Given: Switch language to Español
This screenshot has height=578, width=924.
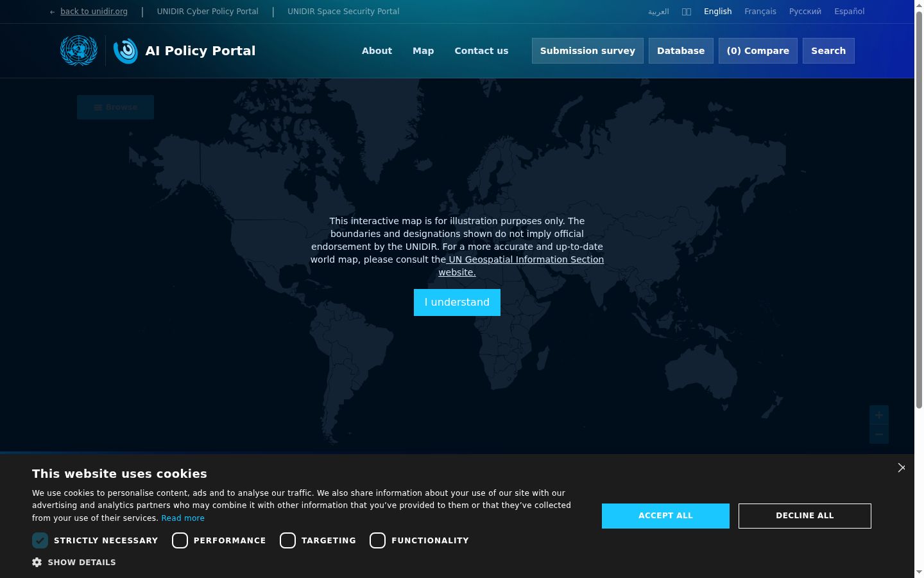Looking at the screenshot, I should 850,12.
